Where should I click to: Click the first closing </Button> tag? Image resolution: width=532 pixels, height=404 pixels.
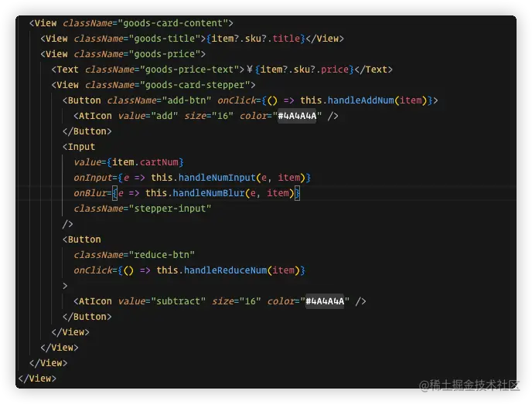tap(87, 131)
